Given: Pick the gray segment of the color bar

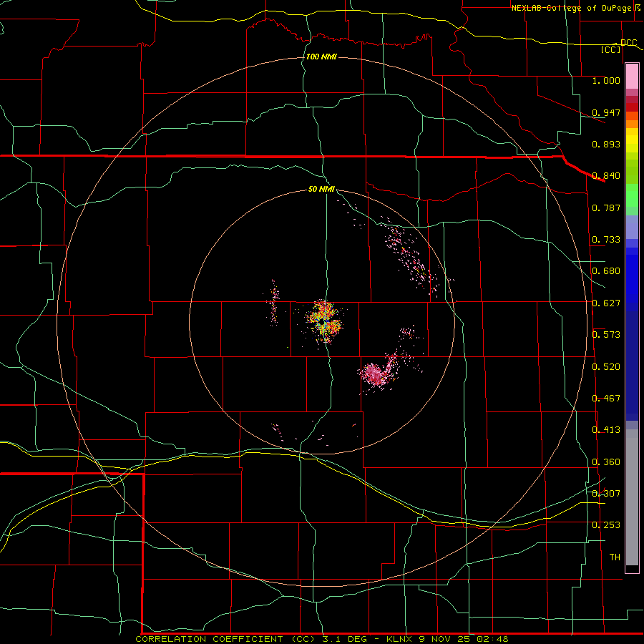Looking at the screenshot, I should 632,497.
